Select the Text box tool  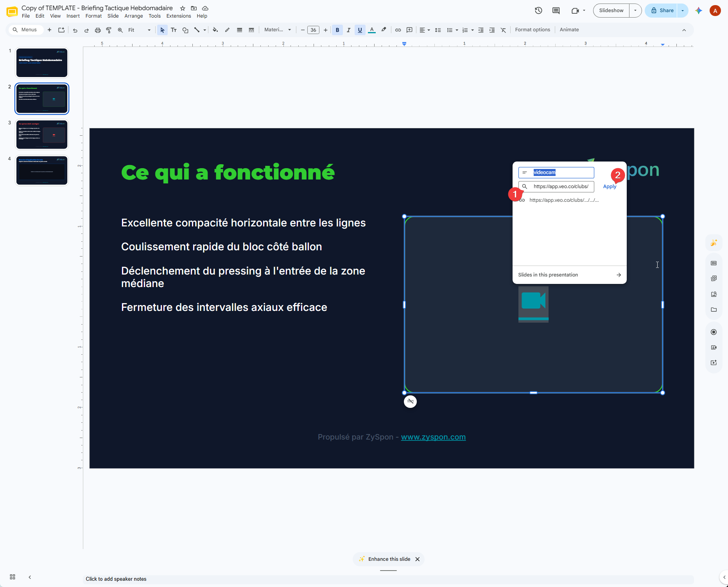pyautogui.click(x=174, y=30)
